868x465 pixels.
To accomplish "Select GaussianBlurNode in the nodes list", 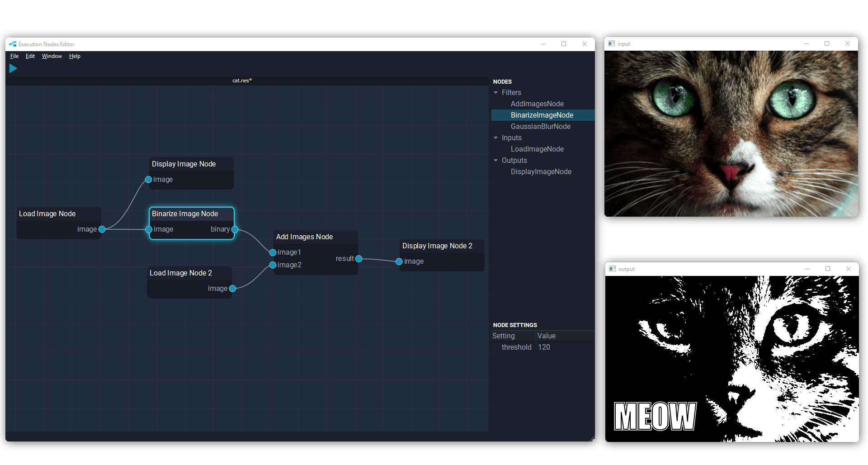I will [x=540, y=127].
